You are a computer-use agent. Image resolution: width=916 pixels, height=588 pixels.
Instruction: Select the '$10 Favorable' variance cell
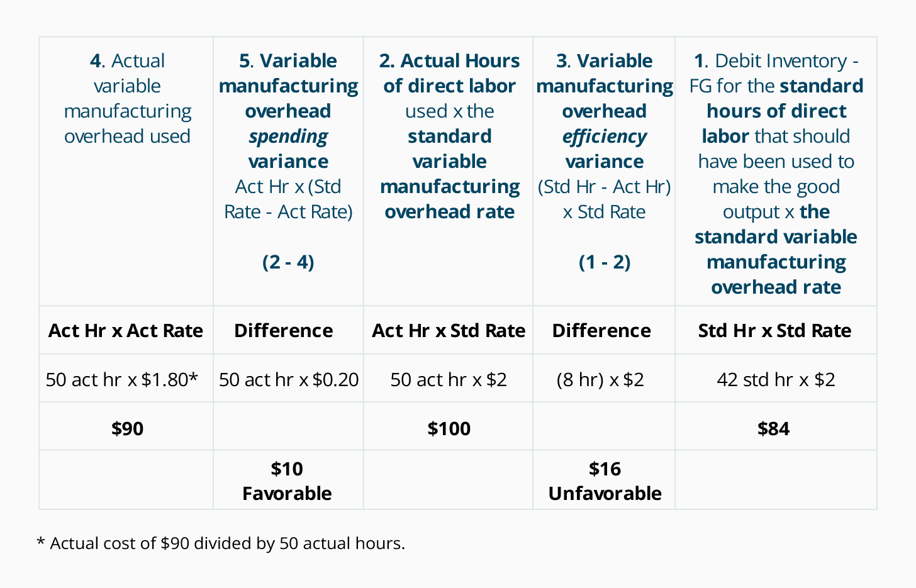point(287,481)
